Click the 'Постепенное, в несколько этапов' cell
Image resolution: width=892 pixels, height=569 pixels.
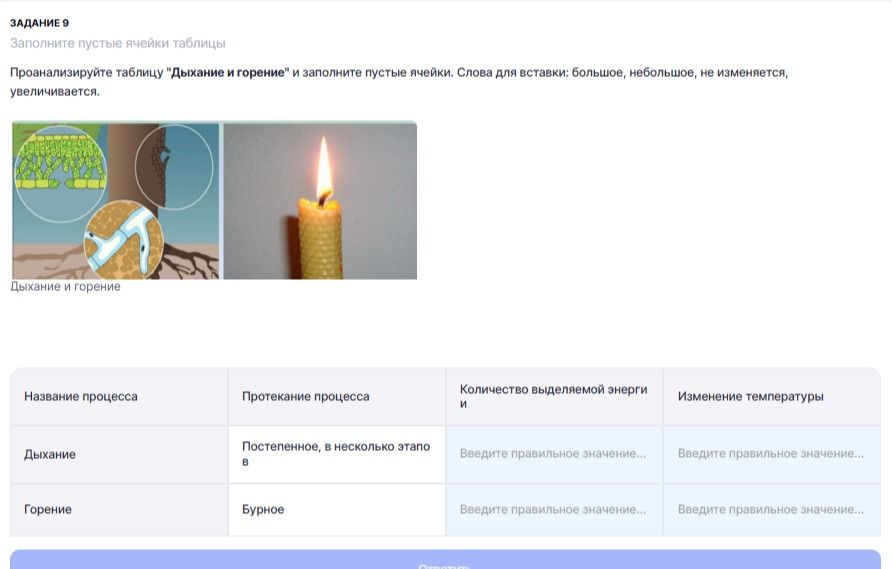(x=337, y=454)
